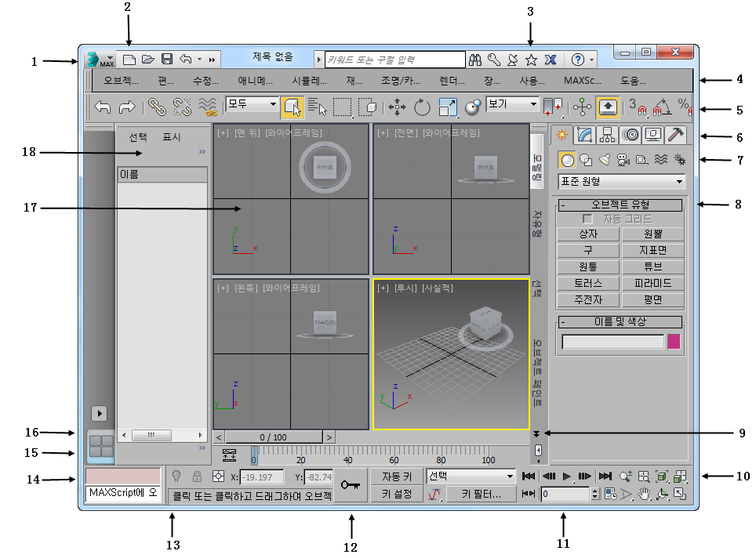Toggle Absolute/Offset transform type-in mode

pos(219,476)
